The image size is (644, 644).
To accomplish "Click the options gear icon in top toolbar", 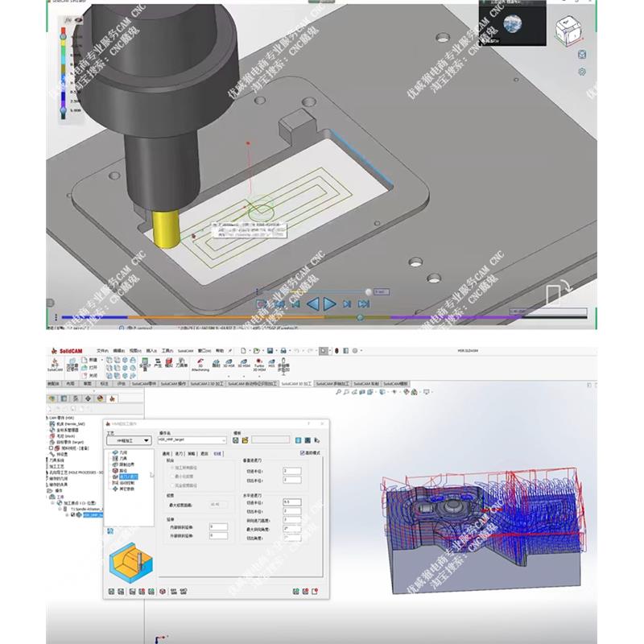I will tap(355, 351).
